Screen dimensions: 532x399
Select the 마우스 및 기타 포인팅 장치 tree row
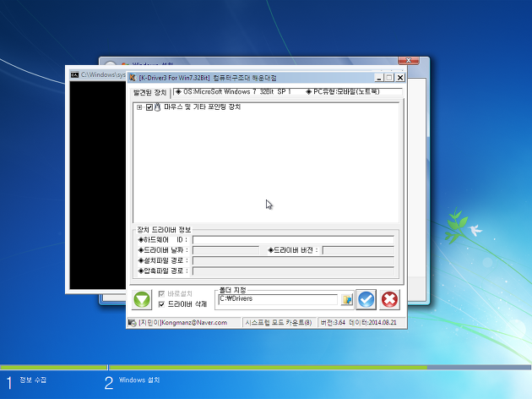[202, 107]
